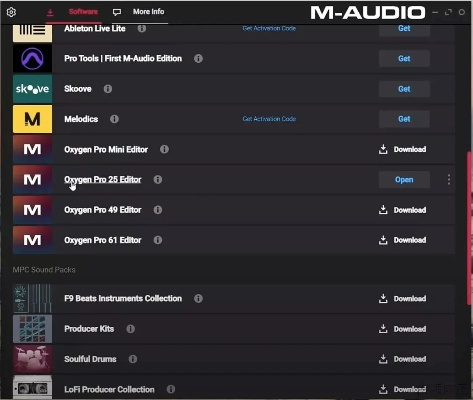Click the vertical scrollbar on the right

(469, 228)
